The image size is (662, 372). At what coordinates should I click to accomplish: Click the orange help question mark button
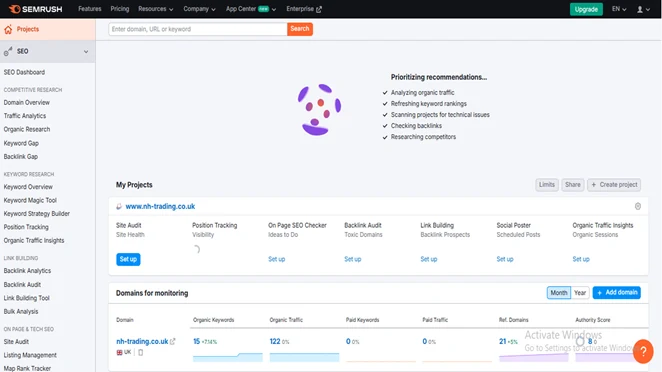pyautogui.click(x=643, y=351)
